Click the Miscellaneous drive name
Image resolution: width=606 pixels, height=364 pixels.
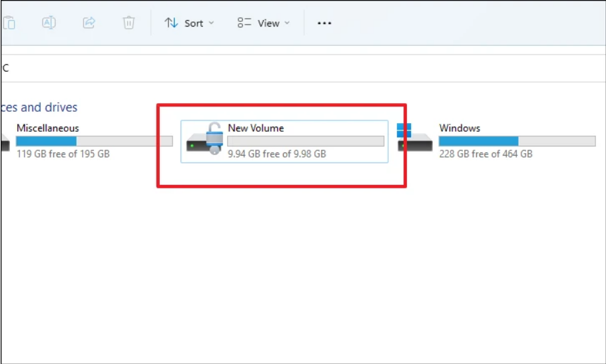point(47,128)
